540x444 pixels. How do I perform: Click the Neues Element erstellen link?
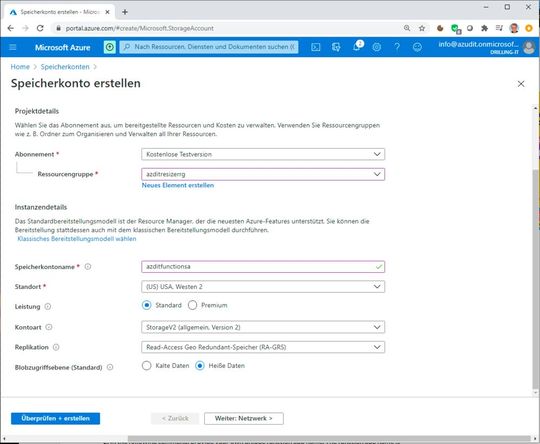tap(178, 185)
